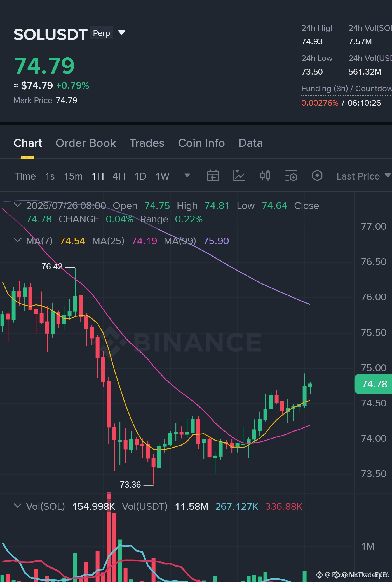Open the Coin Info tab

(201, 143)
